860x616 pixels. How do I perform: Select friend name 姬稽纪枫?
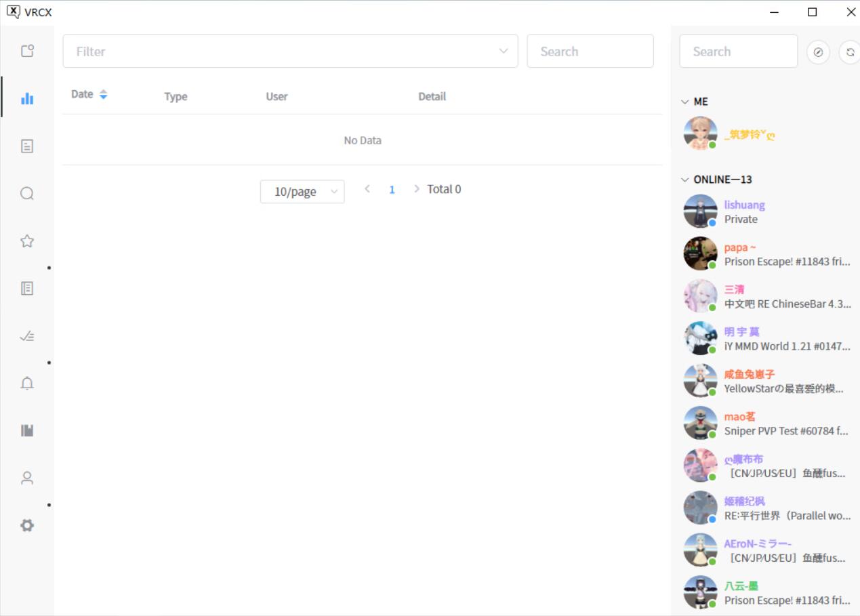pos(745,501)
